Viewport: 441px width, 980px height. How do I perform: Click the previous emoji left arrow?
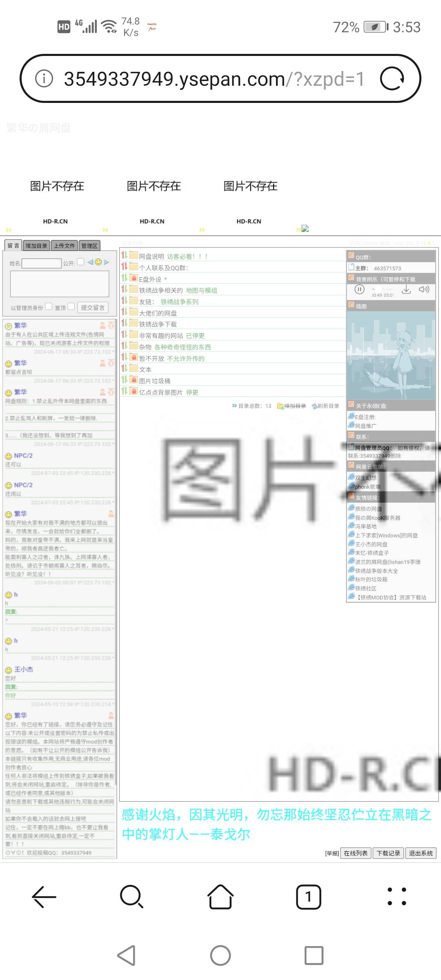90,262
